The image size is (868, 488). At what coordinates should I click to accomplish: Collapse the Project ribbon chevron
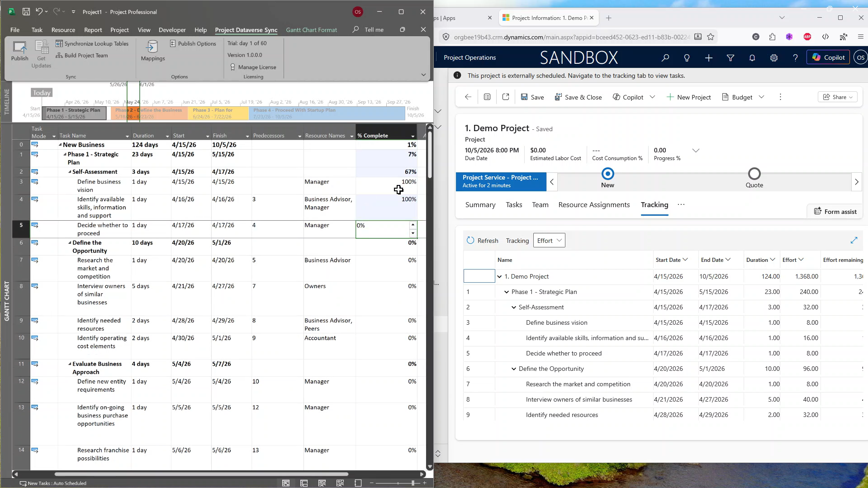pos(423,75)
